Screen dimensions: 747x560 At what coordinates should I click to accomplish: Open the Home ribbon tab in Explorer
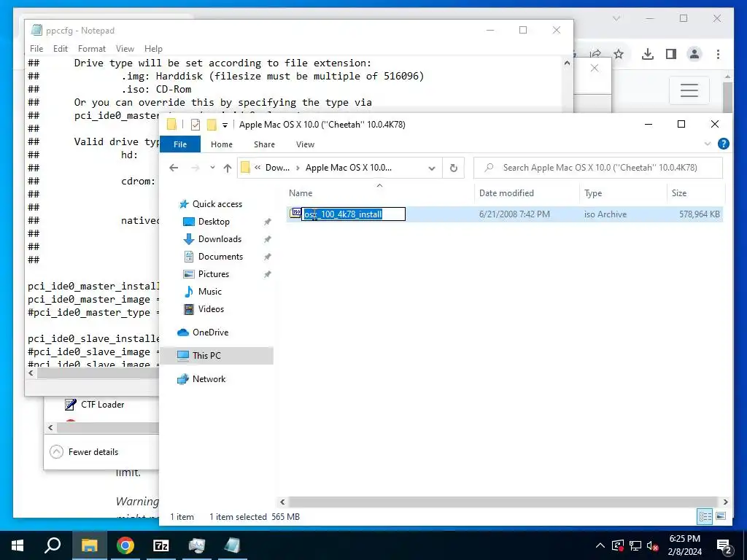[x=222, y=144]
